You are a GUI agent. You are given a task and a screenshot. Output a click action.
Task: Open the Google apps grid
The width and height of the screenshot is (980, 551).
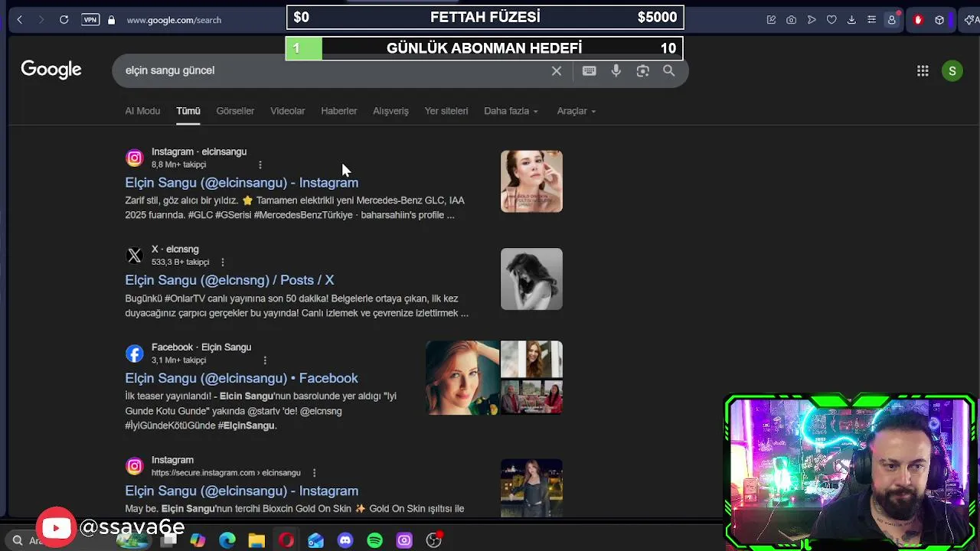(923, 70)
